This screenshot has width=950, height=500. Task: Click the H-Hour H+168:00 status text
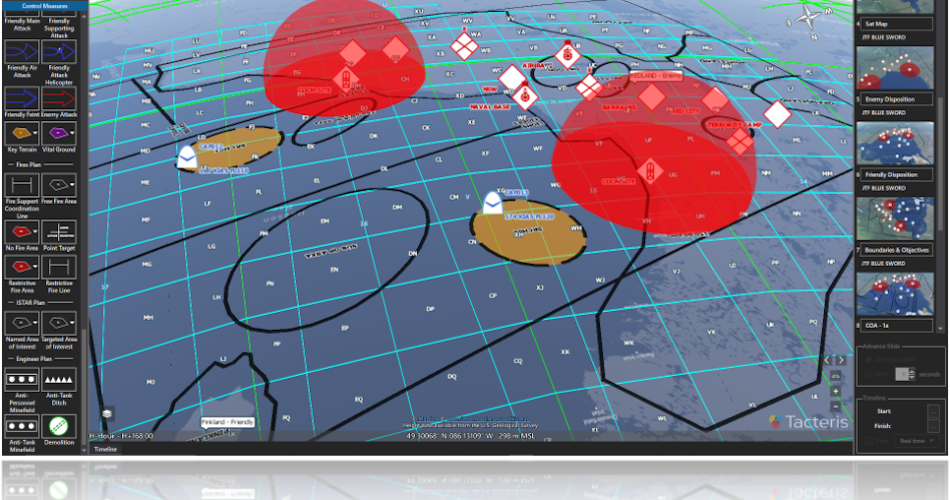[x=122, y=436]
